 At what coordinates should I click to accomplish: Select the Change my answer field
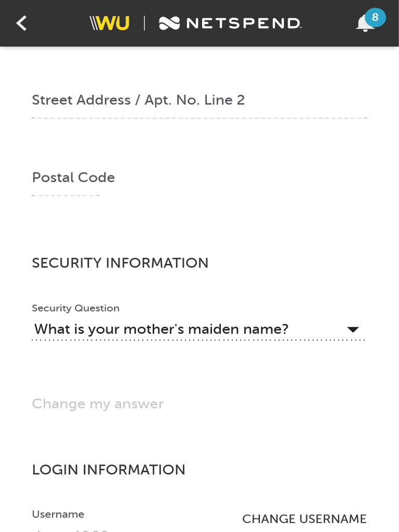point(98,404)
